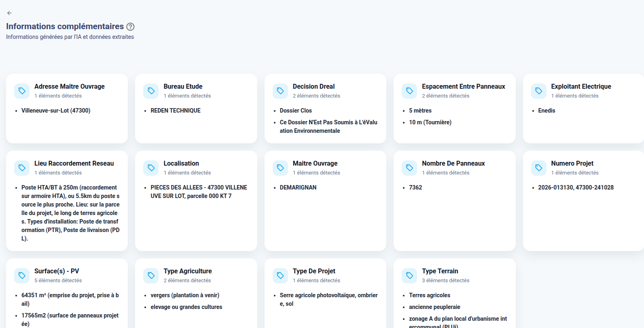Click '1 éléments détectés' under Bureau Etude
This screenshot has height=328, width=644.
pyautogui.click(x=187, y=96)
